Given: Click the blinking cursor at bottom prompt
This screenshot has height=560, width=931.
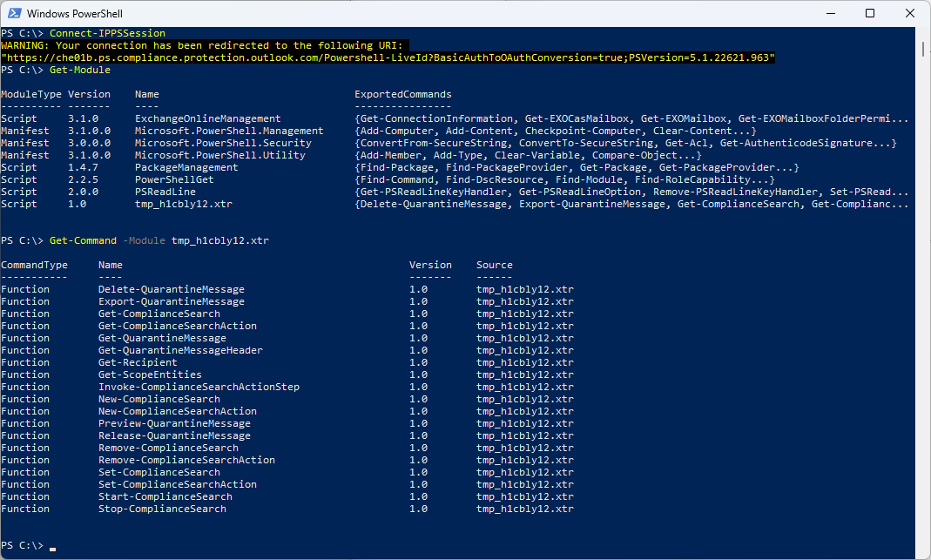Looking at the screenshot, I should point(53,550).
